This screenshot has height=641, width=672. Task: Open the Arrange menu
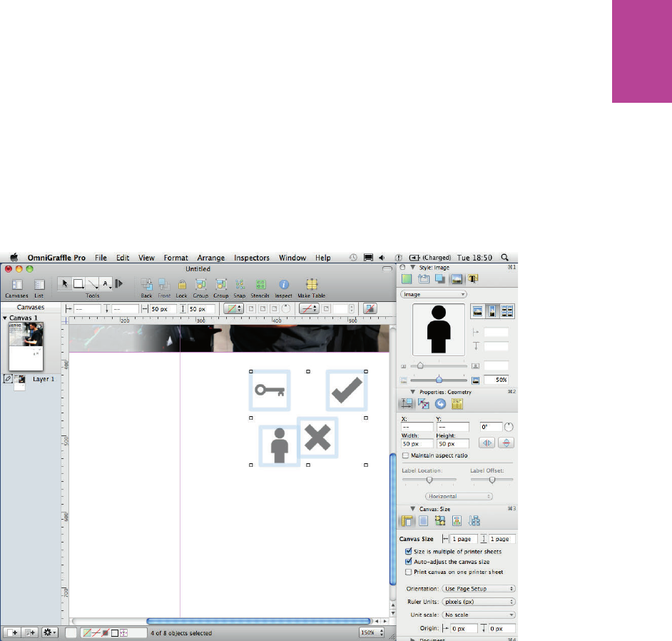(211, 258)
